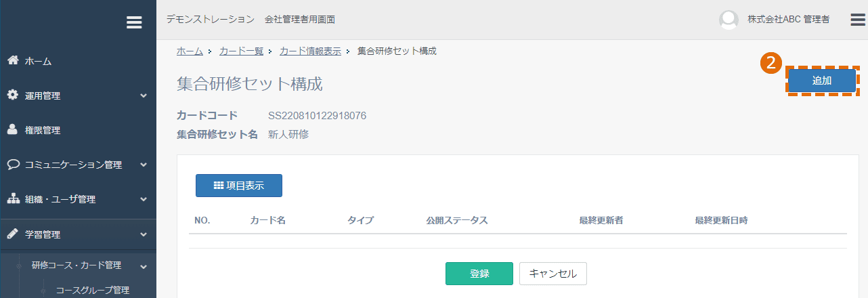Viewport: 868px width, 298px height.
Task: Collapse the 学習管理 chevron
Action: point(144,234)
